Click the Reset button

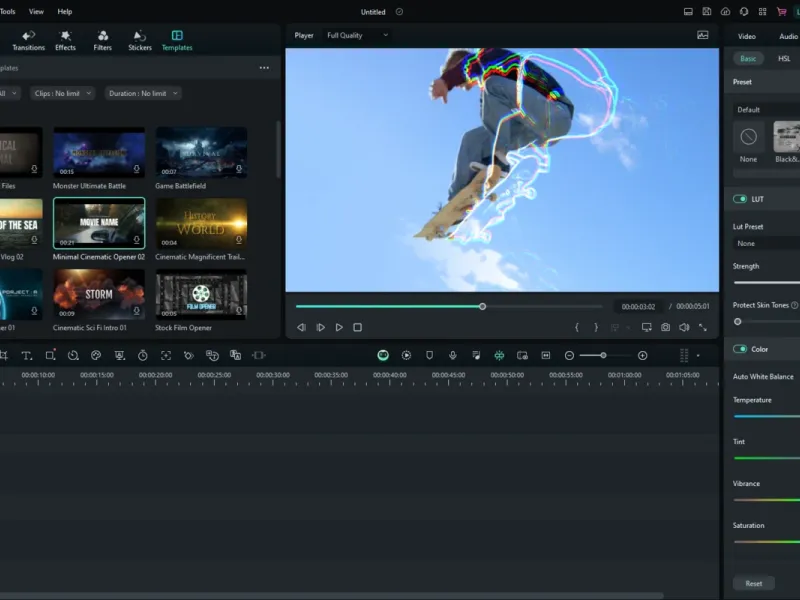tap(754, 583)
